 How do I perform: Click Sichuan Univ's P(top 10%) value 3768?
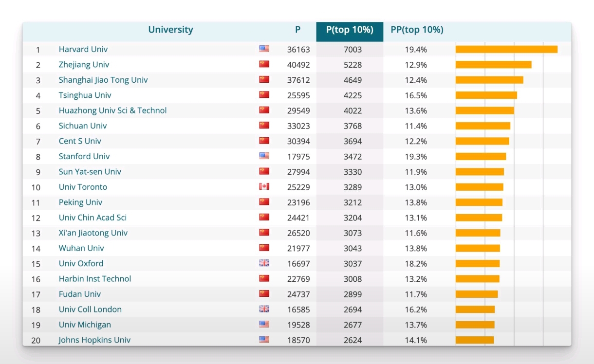[353, 126]
